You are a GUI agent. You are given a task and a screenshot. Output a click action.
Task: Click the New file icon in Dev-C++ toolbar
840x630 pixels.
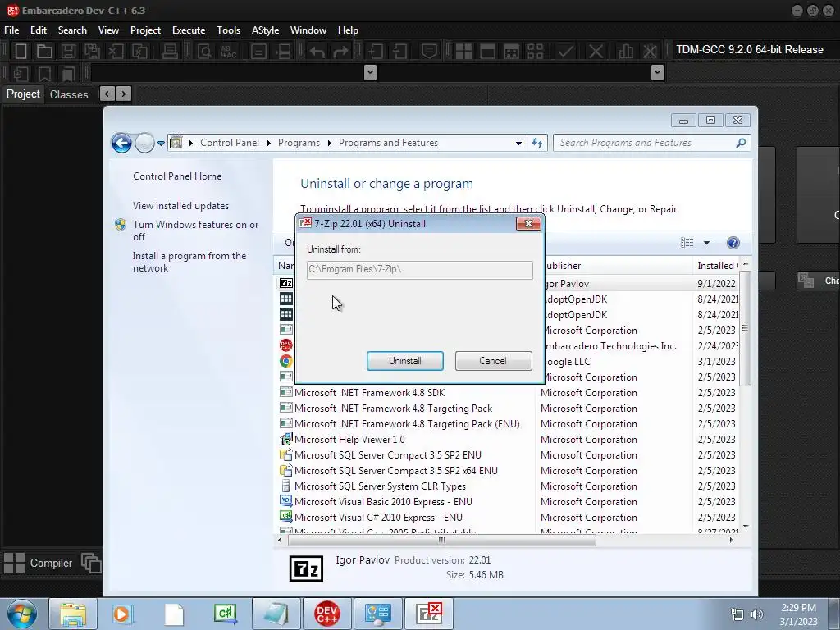[x=21, y=52]
